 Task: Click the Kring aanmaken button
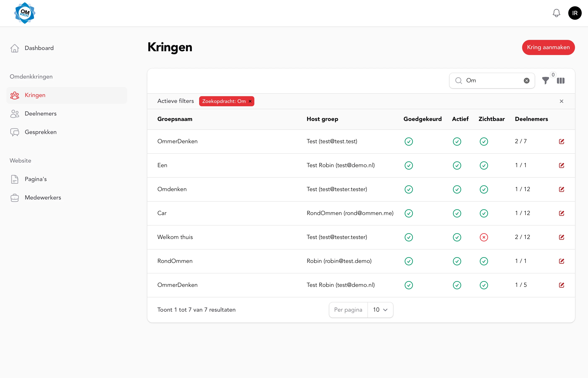pos(548,47)
